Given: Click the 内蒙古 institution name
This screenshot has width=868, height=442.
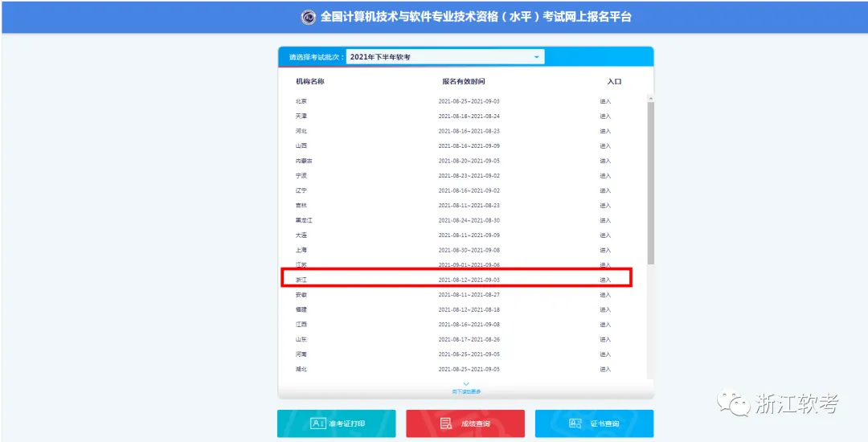Looking at the screenshot, I should (304, 161).
